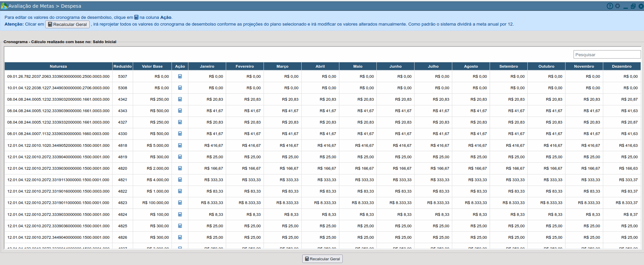Click the calculator icon for row 4826
The image size is (644, 265).
[x=180, y=237]
